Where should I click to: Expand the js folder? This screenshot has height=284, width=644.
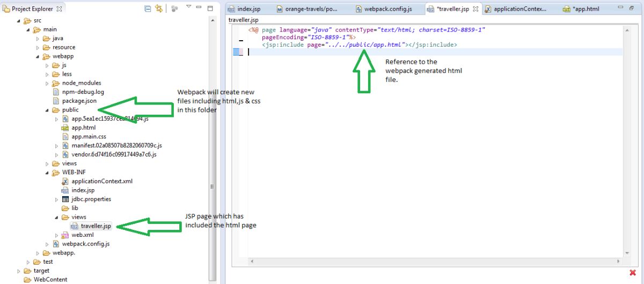coord(47,65)
